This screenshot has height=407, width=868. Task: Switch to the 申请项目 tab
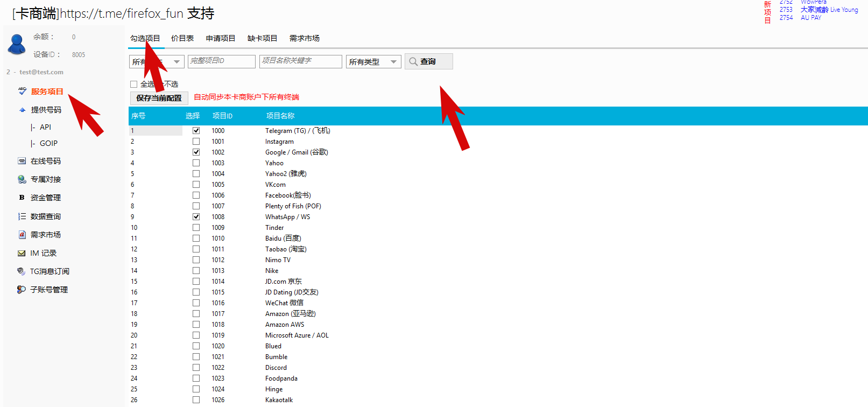[x=221, y=38]
